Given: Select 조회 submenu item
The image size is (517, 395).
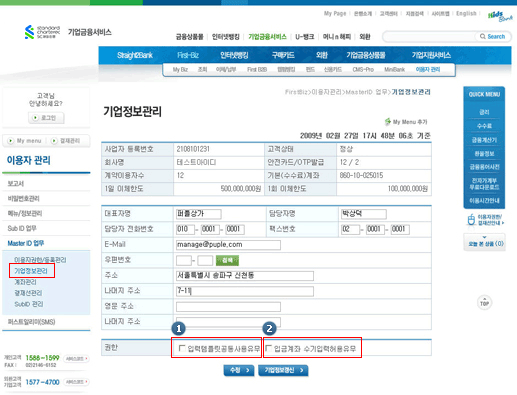Looking at the screenshot, I should (x=202, y=69).
